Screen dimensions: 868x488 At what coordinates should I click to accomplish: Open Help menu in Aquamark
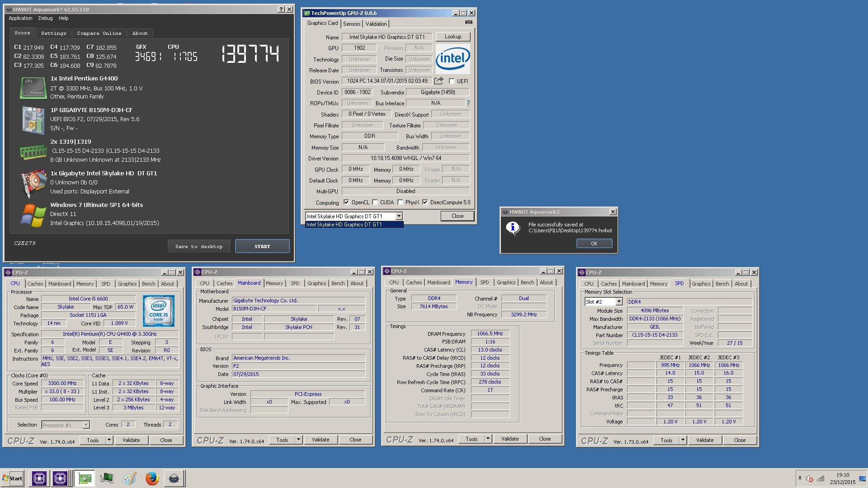point(64,18)
